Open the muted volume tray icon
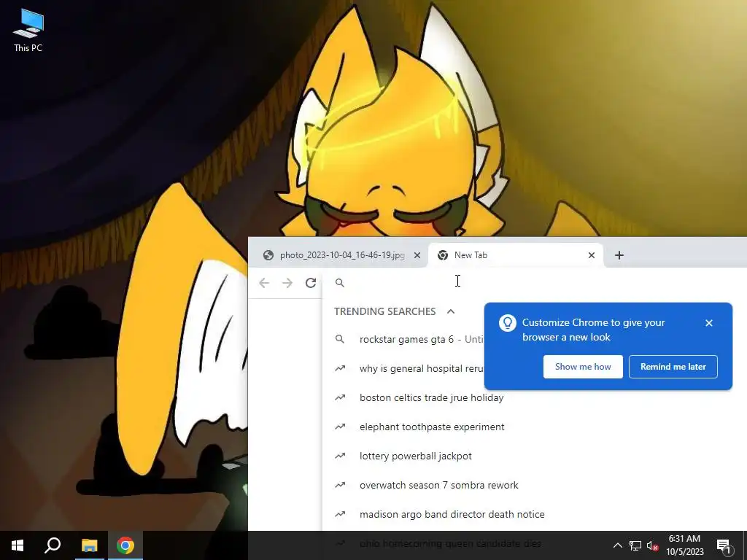 (652, 545)
